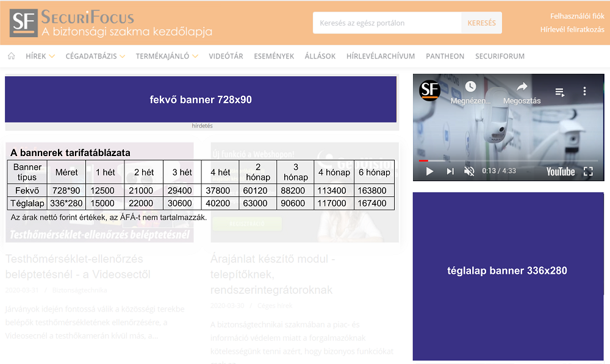Click the Megnézem később clock icon
The height and width of the screenshot is (364, 610).
[471, 87]
